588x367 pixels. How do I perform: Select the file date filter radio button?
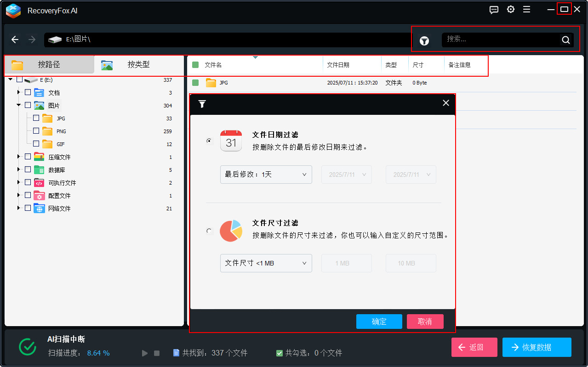point(210,141)
